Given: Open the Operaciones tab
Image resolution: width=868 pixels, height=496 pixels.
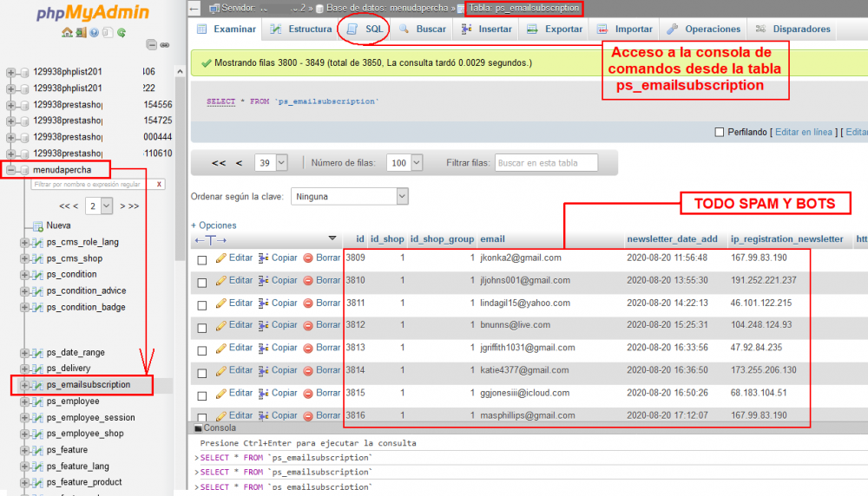Looking at the screenshot, I should click(x=704, y=29).
